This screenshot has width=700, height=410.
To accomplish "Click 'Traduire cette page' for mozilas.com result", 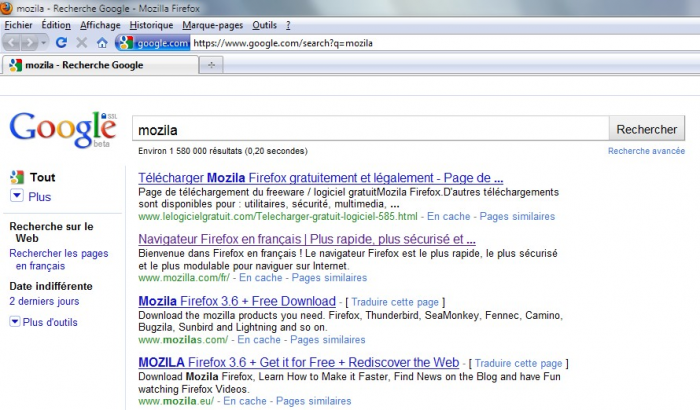I will 395,302.
